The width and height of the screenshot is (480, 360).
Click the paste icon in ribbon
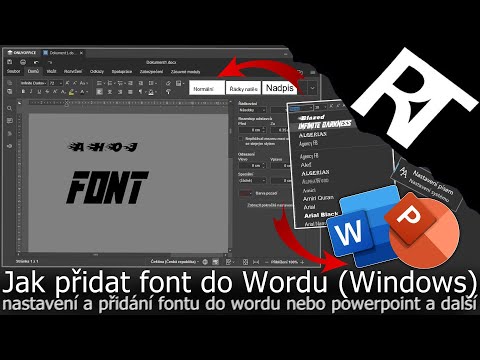tap(10, 92)
